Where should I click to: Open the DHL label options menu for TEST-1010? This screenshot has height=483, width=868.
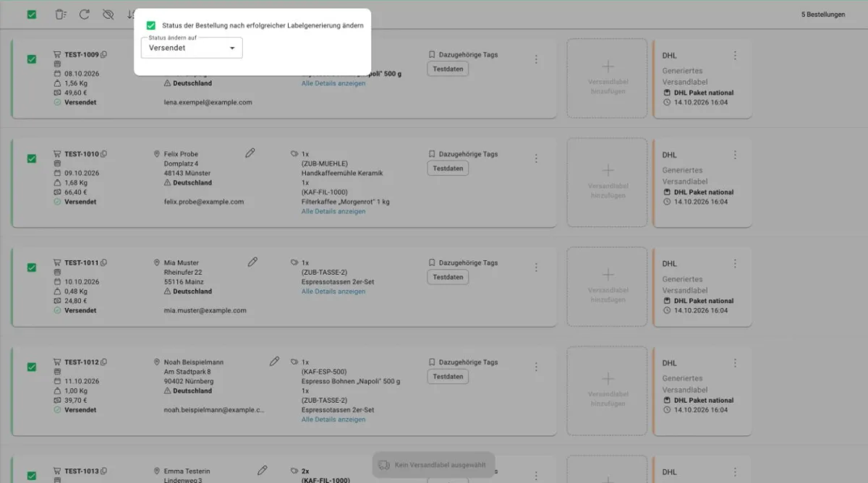point(735,155)
